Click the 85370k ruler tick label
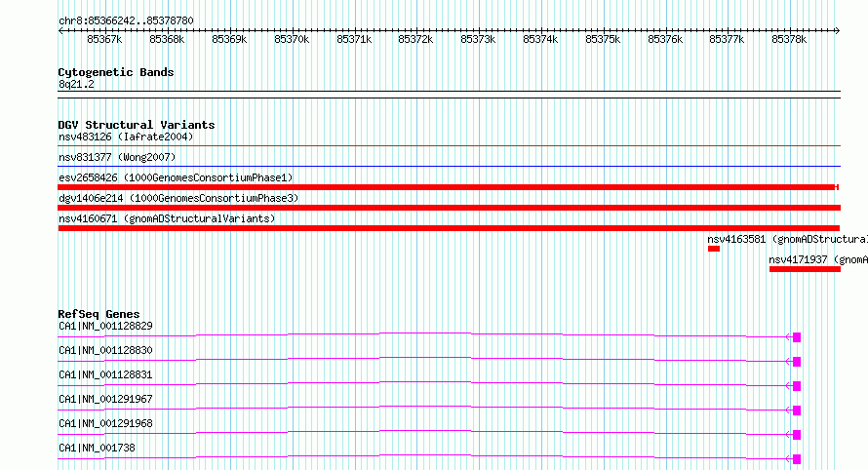This screenshot has width=868, height=470. coord(292,39)
